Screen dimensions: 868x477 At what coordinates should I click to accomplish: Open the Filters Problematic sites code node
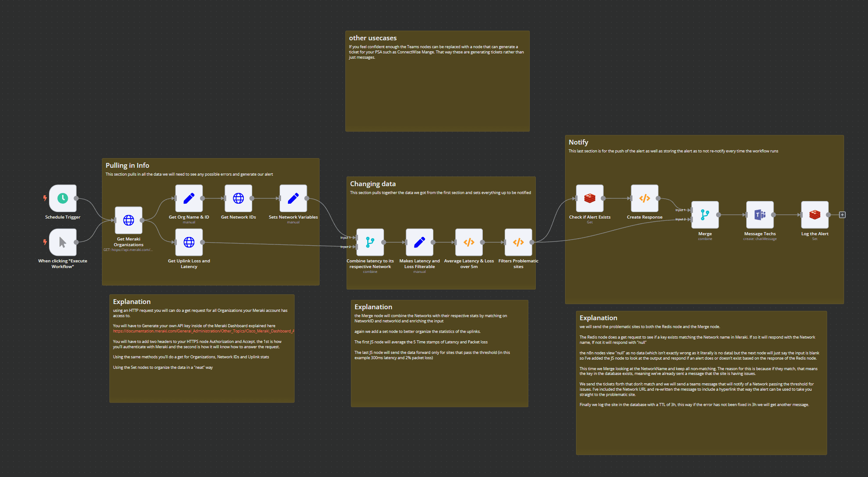pos(519,242)
